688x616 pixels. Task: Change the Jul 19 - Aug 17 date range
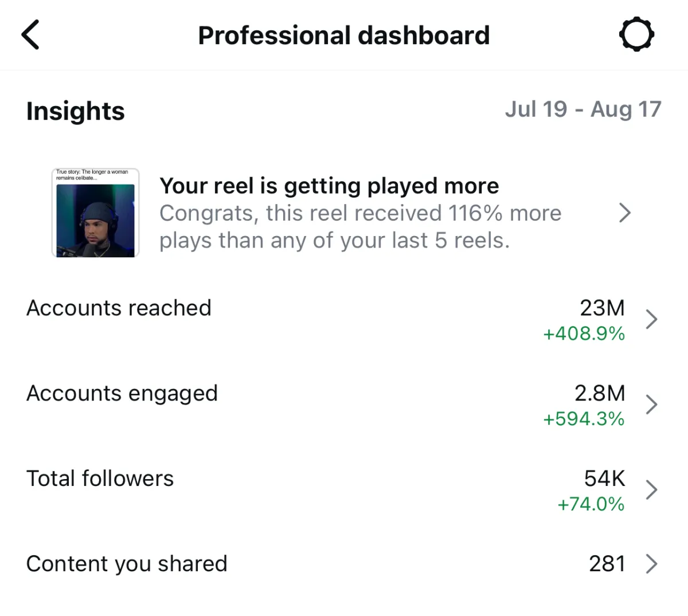pos(583,109)
